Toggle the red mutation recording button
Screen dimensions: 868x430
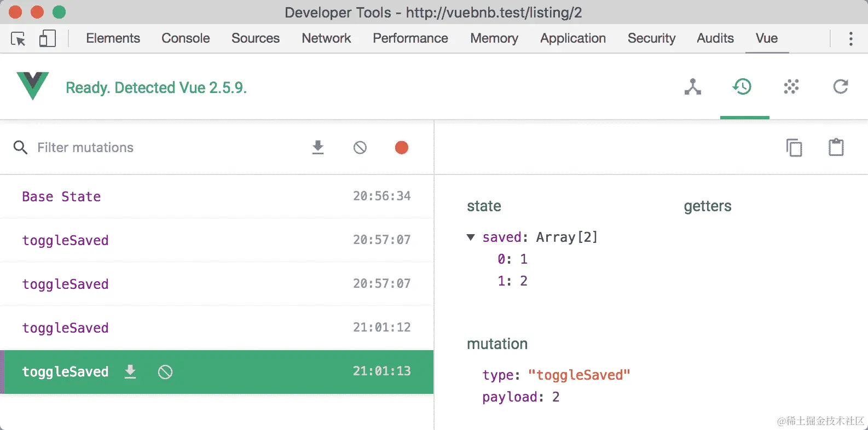point(402,148)
